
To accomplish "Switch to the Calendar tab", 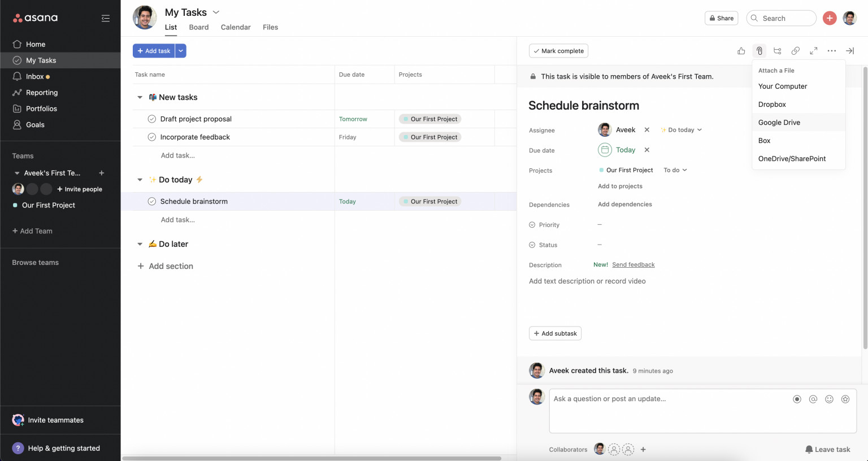I will (x=235, y=27).
